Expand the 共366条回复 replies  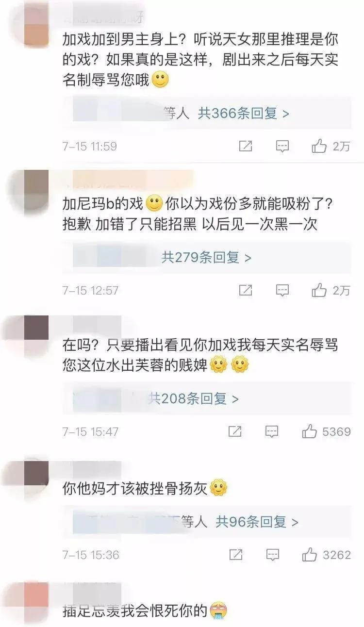243,113
